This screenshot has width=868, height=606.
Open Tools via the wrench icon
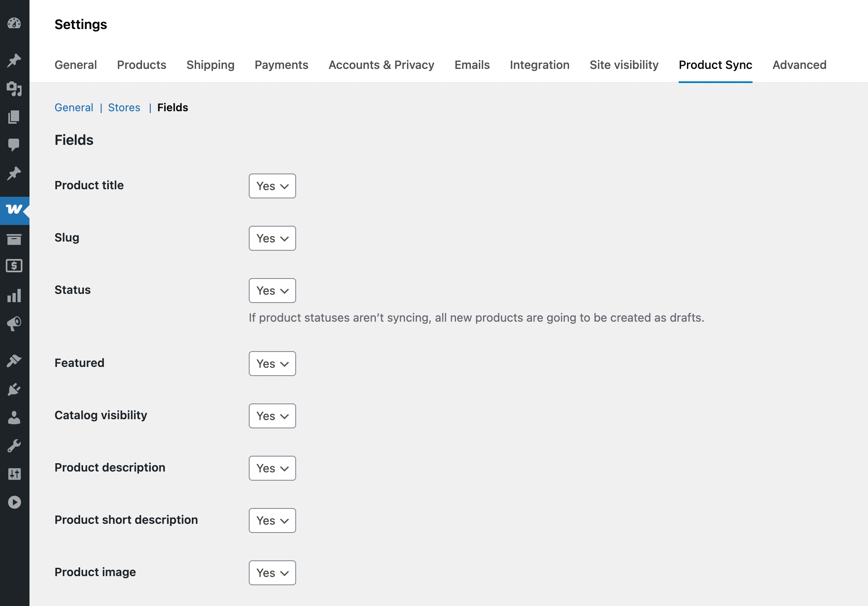click(x=15, y=445)
